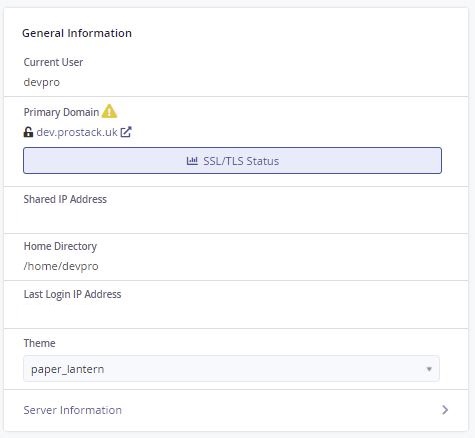The height and width of the screenshot is (438, 475).
Task: Click the Server Information chevron arrow
Action: [x=445, y=410]
